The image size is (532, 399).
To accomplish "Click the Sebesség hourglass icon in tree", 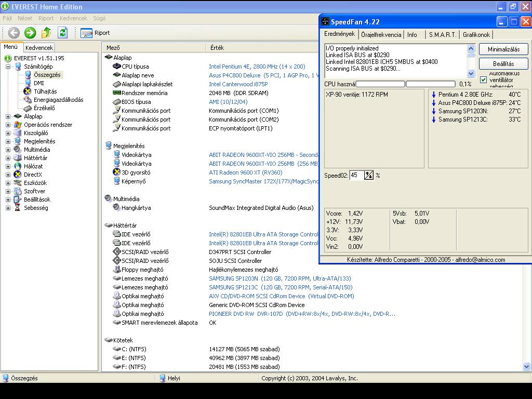I will (x=18, y=208).
